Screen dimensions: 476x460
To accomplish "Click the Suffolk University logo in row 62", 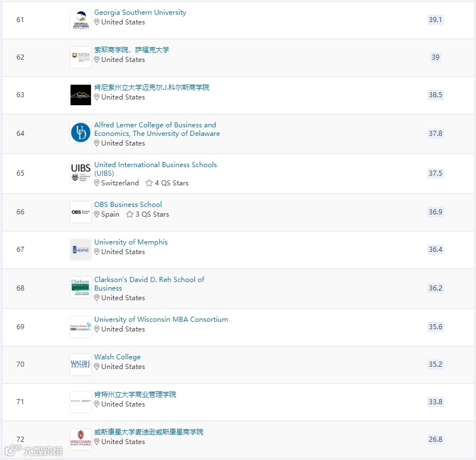I will click(x=81, y=57).
